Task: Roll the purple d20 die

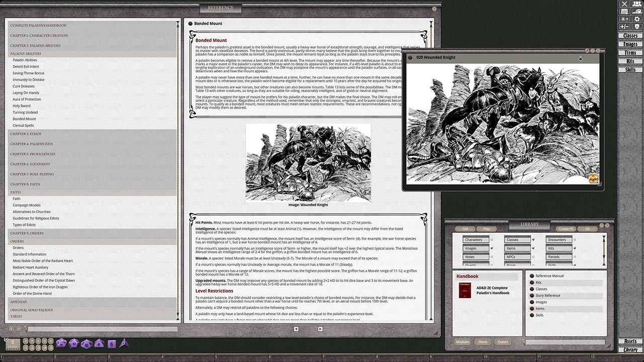Action: point(61,343)
